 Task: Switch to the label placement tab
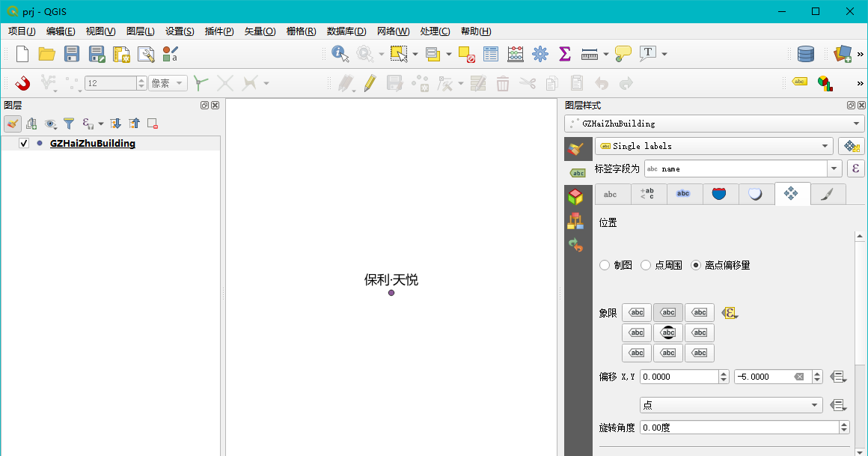point(792,193)
